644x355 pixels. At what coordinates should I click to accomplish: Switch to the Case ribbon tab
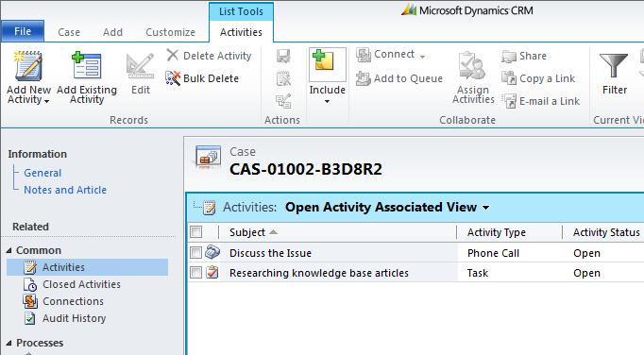pyautogui.click(x=69, y=32)
